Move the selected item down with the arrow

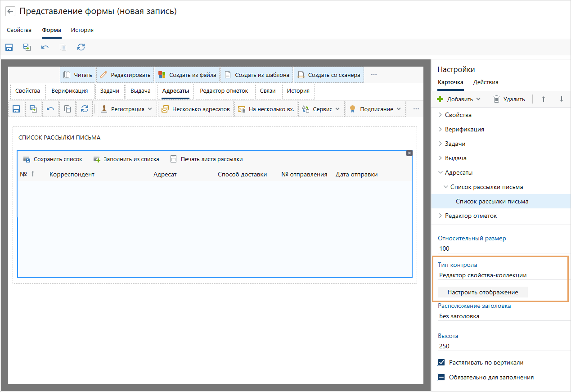pos(561,99)
